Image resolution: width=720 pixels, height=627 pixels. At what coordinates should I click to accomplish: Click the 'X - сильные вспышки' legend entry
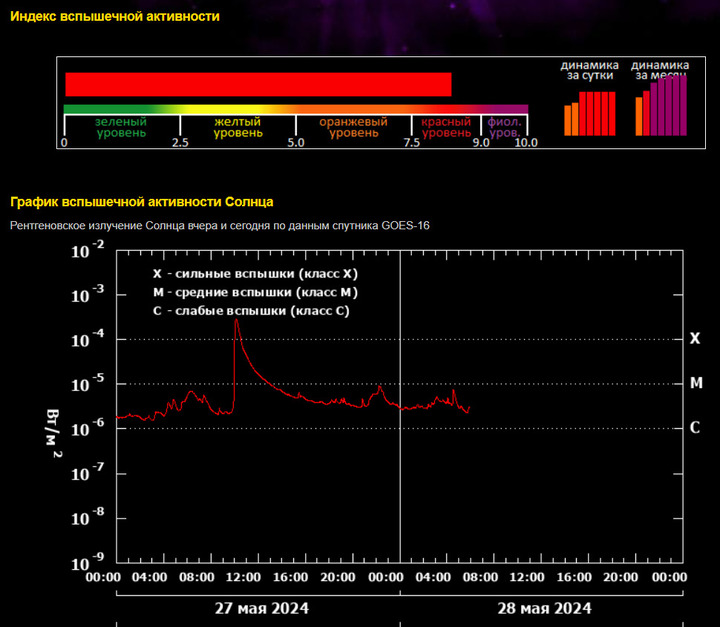coord(254,273)
